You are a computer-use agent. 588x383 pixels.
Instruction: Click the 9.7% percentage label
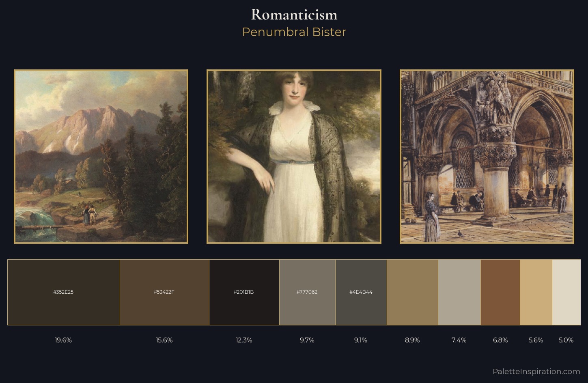[307, 340]
